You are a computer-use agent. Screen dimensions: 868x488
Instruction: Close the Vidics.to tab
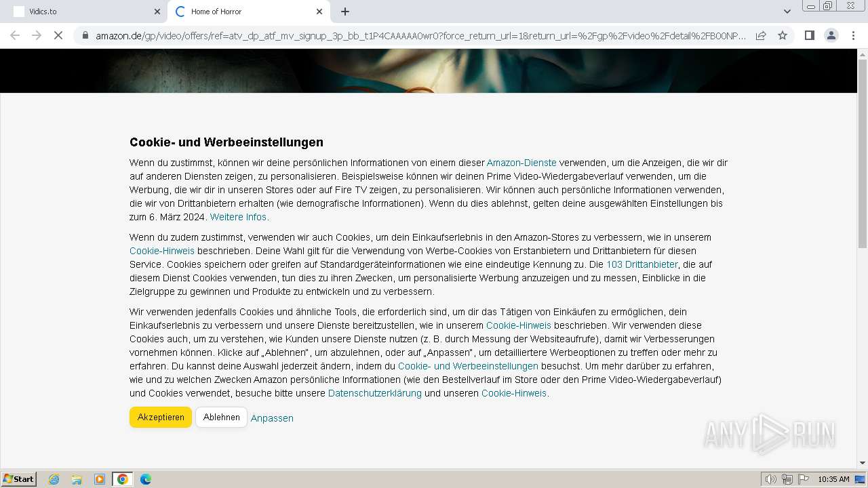coord(157,12)
